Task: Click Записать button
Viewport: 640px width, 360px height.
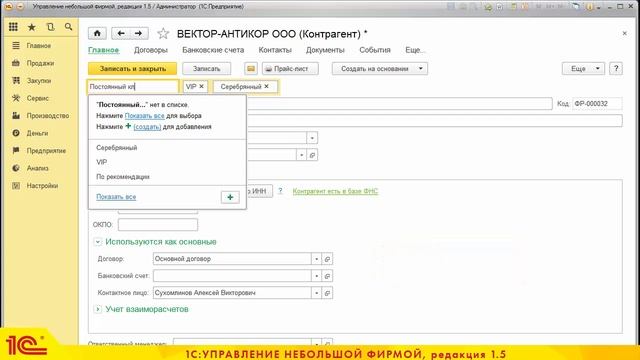Action: point(207,69)
